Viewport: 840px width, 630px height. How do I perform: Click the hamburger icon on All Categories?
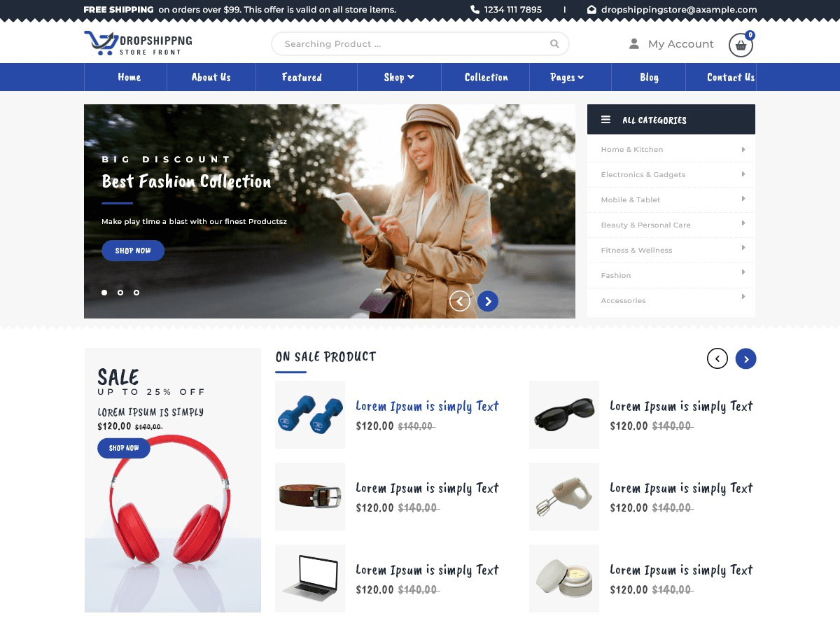[605, 119]
